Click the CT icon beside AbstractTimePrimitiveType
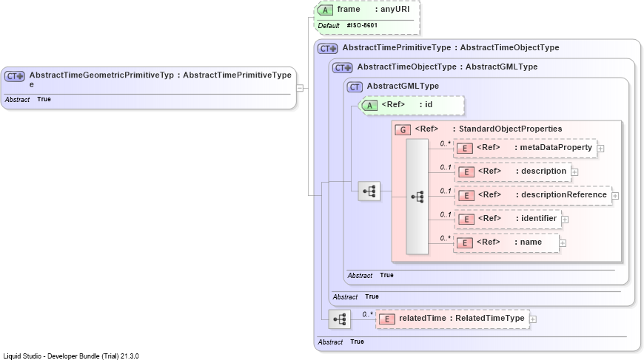Viewport: 644px width, 360px height. (327, 49)
